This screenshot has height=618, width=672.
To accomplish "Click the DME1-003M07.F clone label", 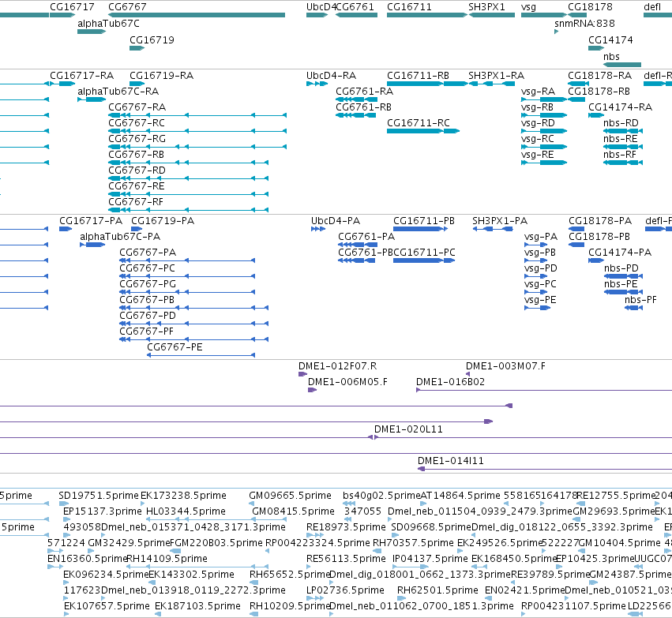I will click(505, 365).
